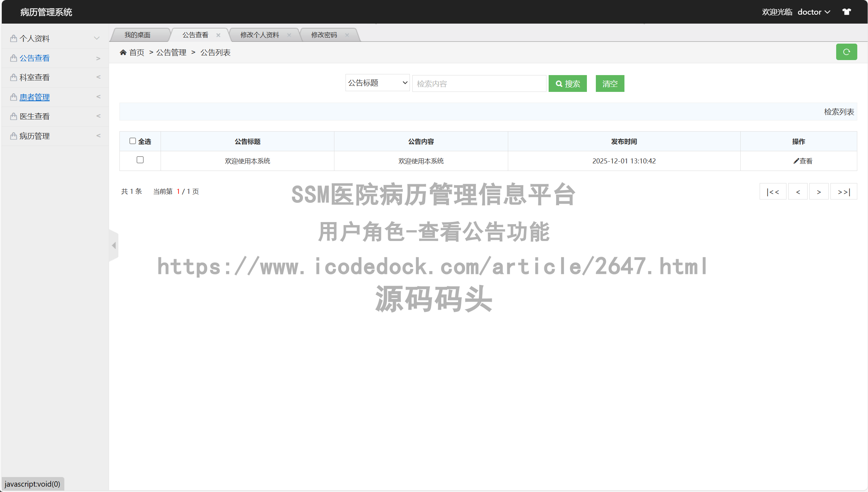The width and height of the screenshot is (868, 492).
Task: Open 科室查看 from the sidebar
Action: (34, 77)
